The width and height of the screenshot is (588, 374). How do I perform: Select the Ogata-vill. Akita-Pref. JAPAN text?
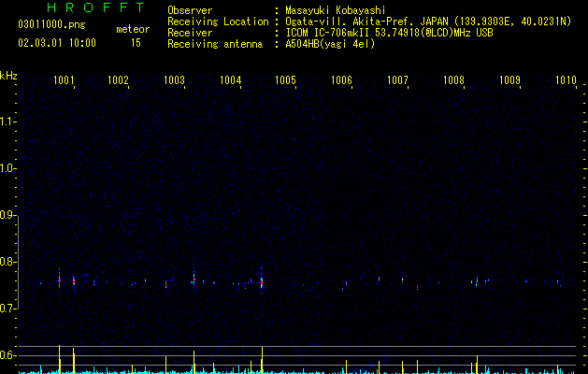point(366,22)
